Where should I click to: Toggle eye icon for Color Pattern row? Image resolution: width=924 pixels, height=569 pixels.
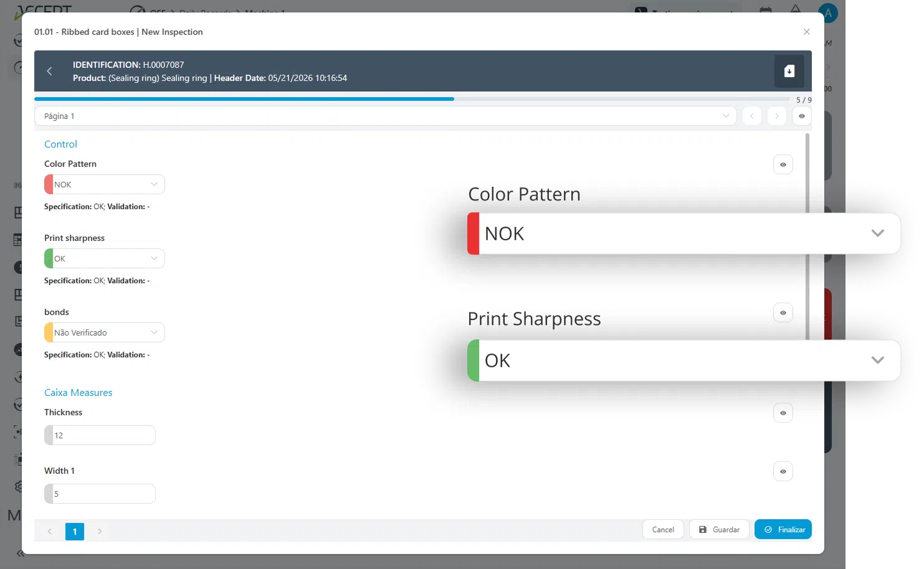click(x=783, y=165)
